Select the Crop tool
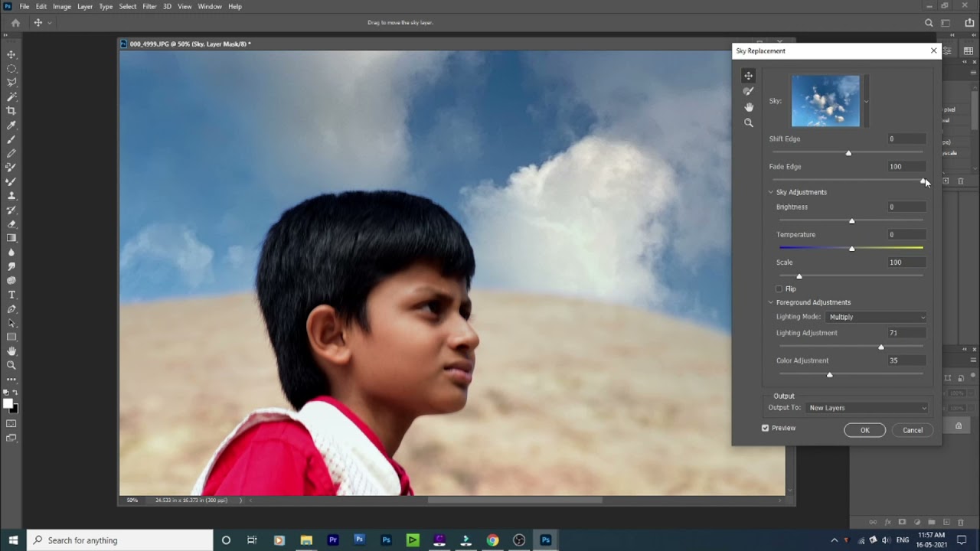This screenshot has height=551, width=980. pyautogui.click(x=11, y=110)
